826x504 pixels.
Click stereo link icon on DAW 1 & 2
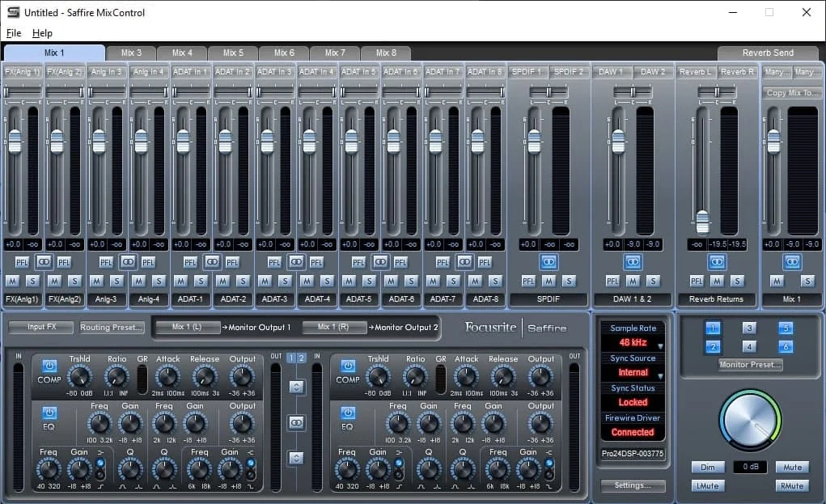click(633, 261)
